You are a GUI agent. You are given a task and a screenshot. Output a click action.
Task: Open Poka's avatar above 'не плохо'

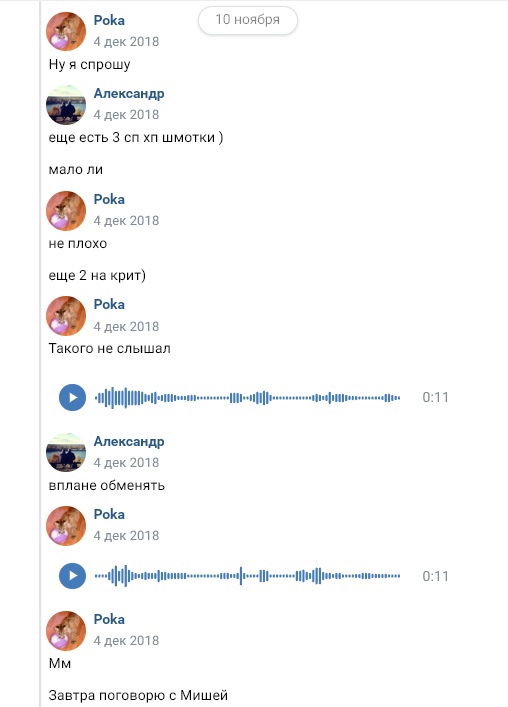pyautogui.click(x=66, y=211)
